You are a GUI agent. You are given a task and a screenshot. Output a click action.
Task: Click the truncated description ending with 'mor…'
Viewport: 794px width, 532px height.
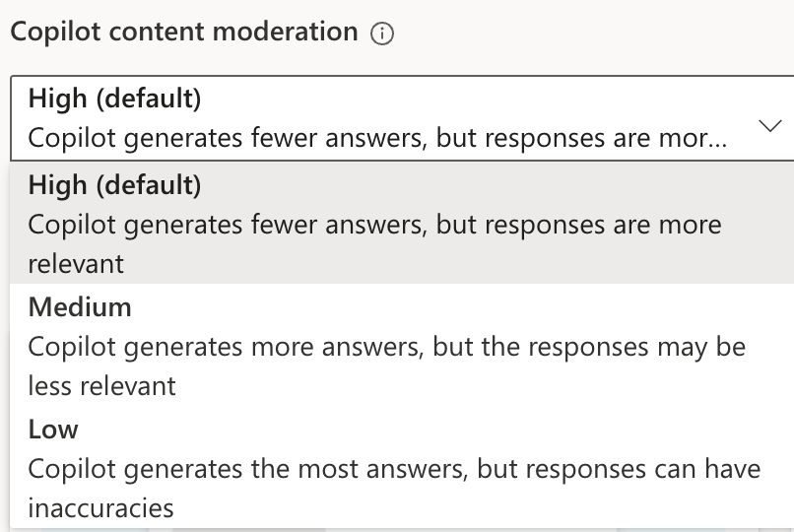377,138
